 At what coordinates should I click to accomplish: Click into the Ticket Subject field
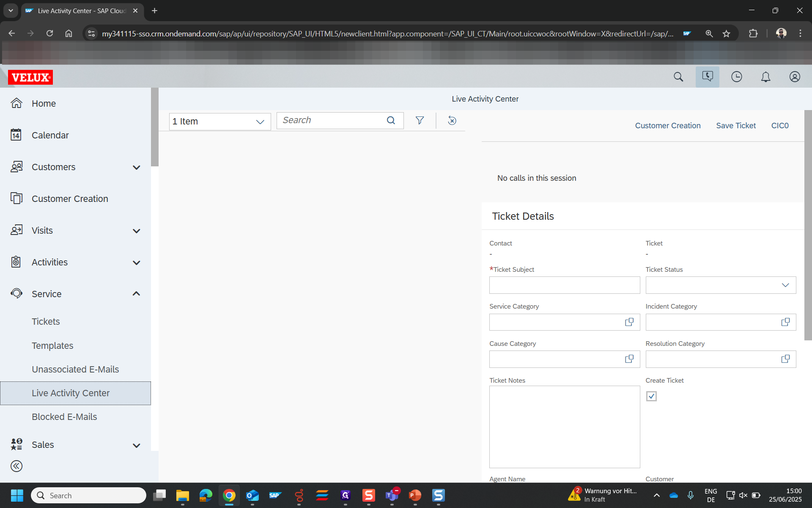(565, 285)
